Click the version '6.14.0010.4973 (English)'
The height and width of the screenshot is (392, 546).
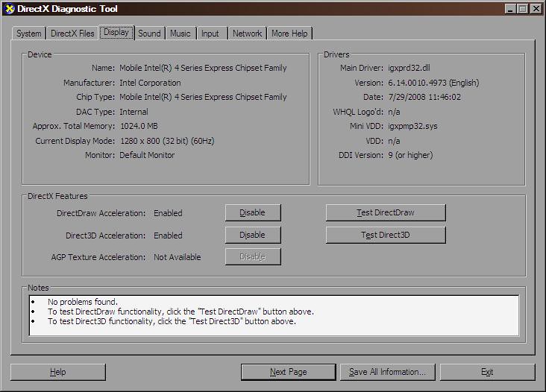tap(433, 83)
